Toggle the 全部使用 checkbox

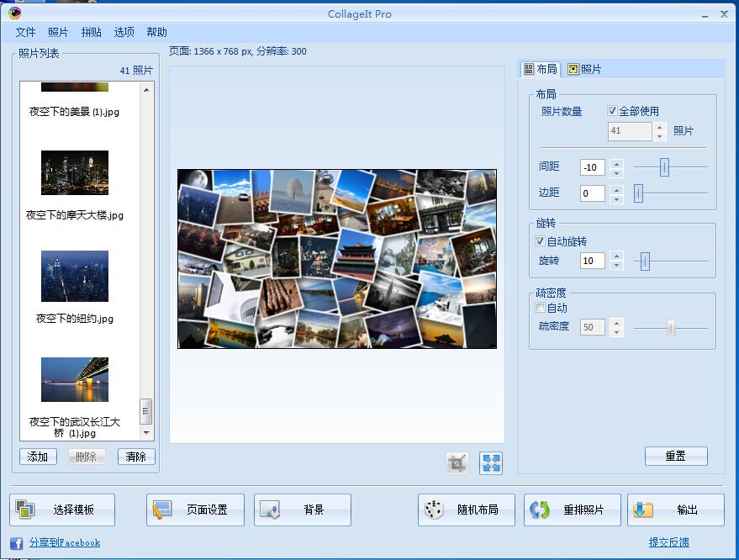(612, 111)
